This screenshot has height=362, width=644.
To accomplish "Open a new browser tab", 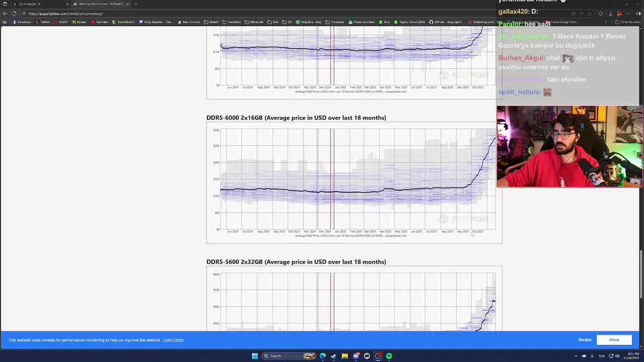I will [136, 4].
